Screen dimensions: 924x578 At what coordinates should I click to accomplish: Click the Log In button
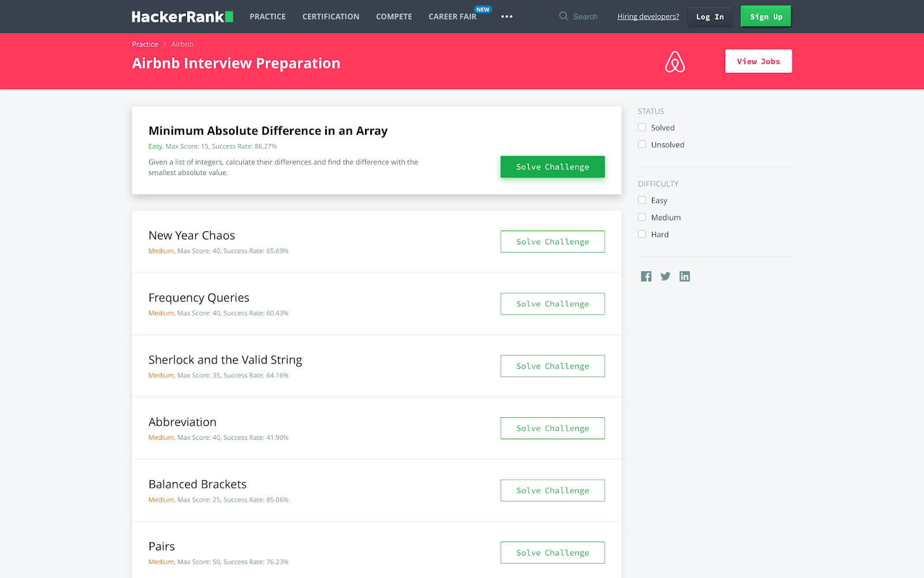point(710,17)
